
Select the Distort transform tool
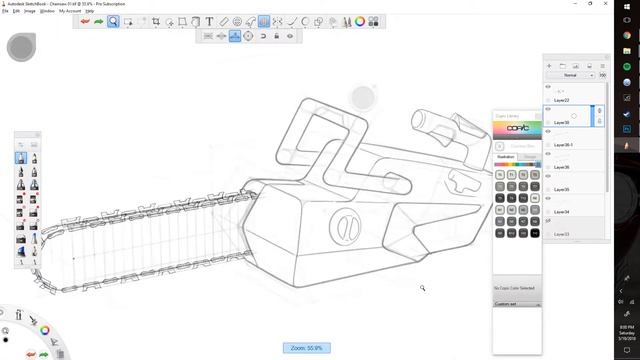(x=182, y=22)
